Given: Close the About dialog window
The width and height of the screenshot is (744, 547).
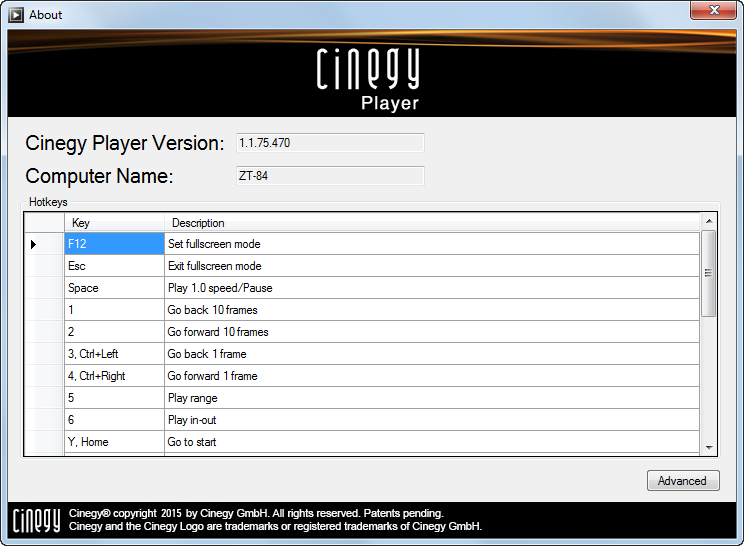Looking at the screenshot, I should (713, 10).
